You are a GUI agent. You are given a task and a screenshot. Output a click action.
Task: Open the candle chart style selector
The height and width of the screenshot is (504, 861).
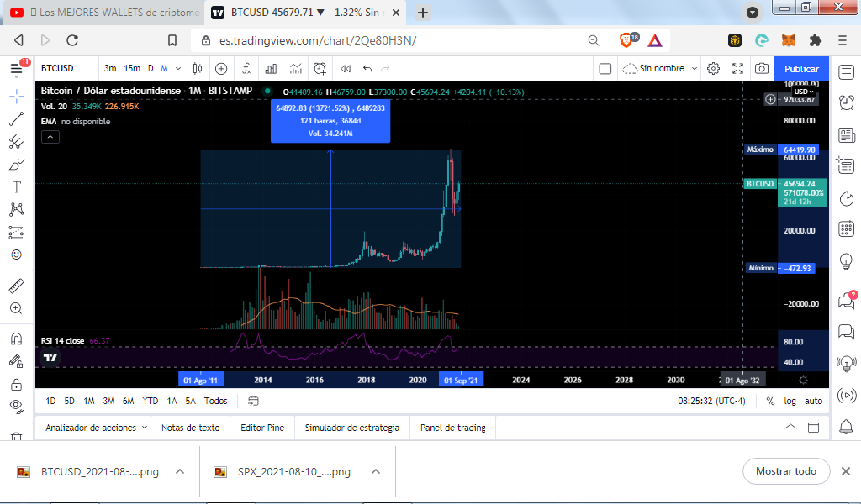(198, 69)
